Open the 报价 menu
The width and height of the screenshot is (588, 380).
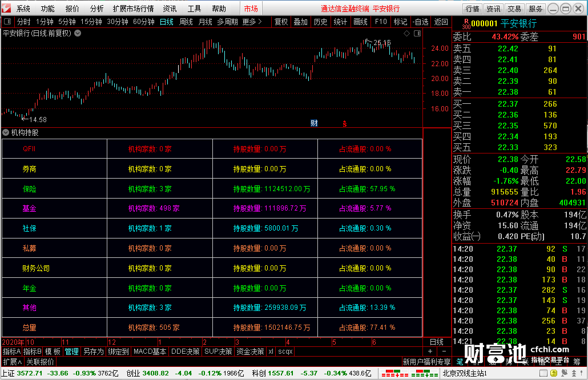(x=72, y=8)
